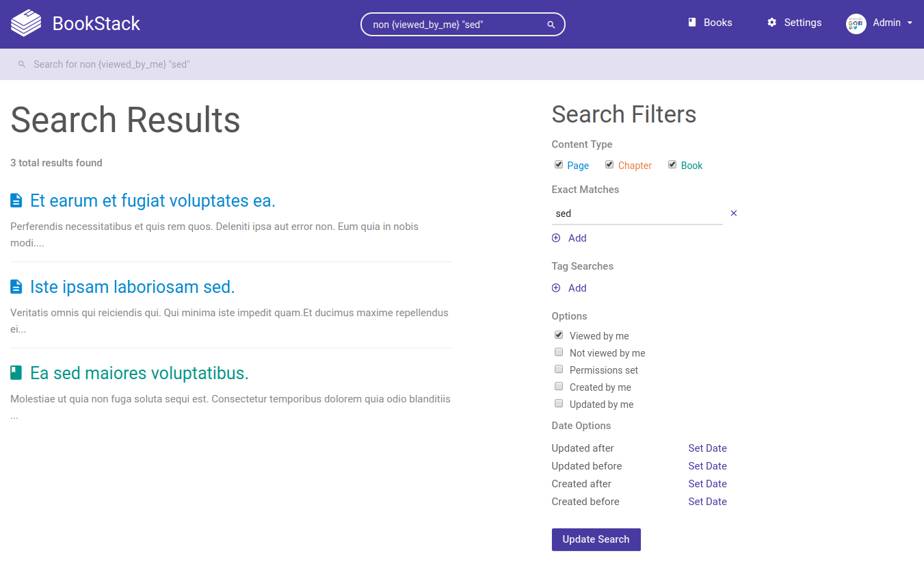The height and width of the screenshot is (566, 924).
Task: Click Add link under Tag Searches
Action: tap(577, 288)
